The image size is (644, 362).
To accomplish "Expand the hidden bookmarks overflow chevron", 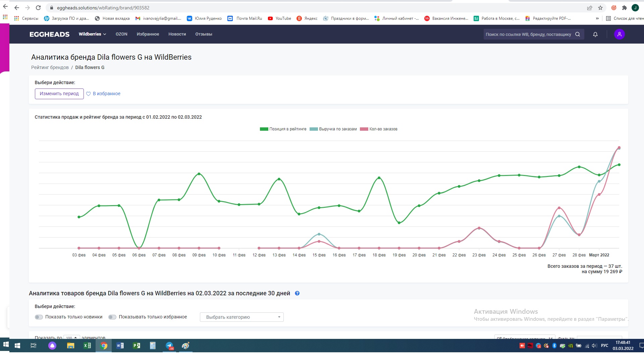I will 597,18.
